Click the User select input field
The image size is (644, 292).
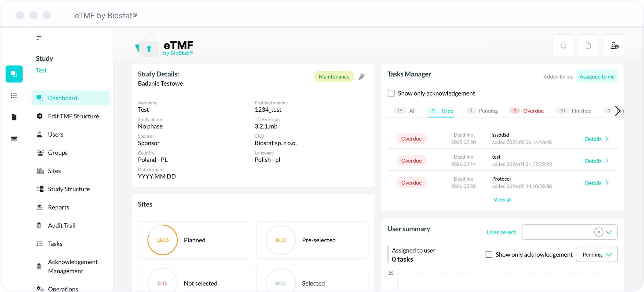[570, 232]
